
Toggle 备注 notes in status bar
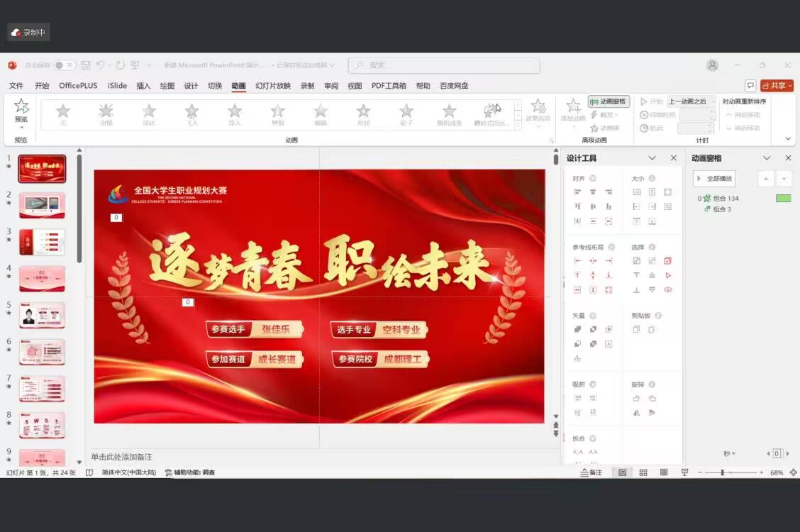(591, 472)
